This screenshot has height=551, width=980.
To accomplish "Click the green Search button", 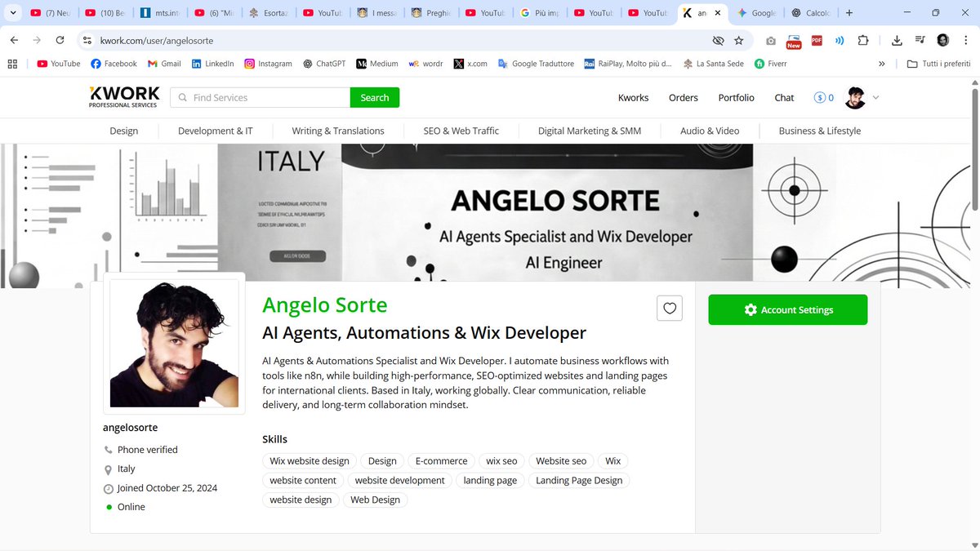I will click(x=375, y=97).
